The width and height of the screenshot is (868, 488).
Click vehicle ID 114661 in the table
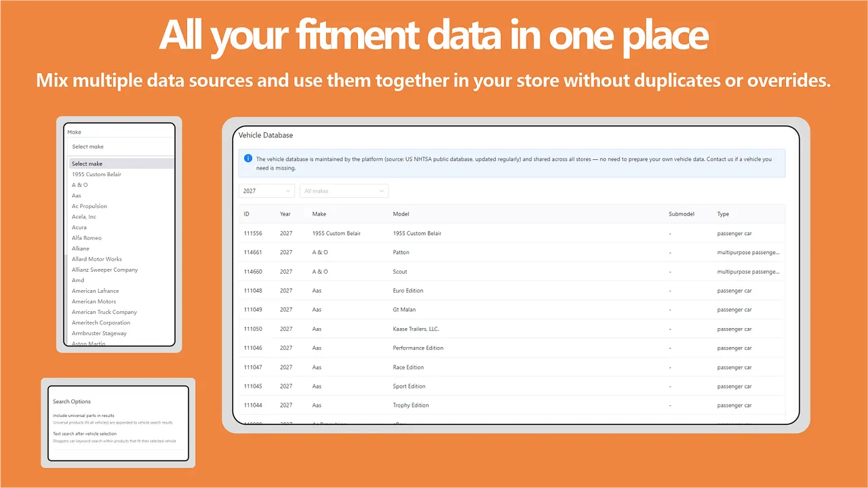click(x=253, y=252)
